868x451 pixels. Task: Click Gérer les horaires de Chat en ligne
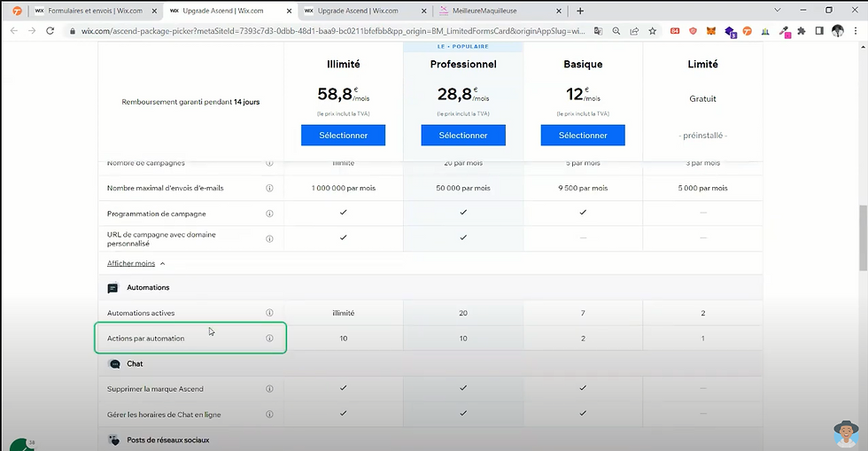click(164, 415)
